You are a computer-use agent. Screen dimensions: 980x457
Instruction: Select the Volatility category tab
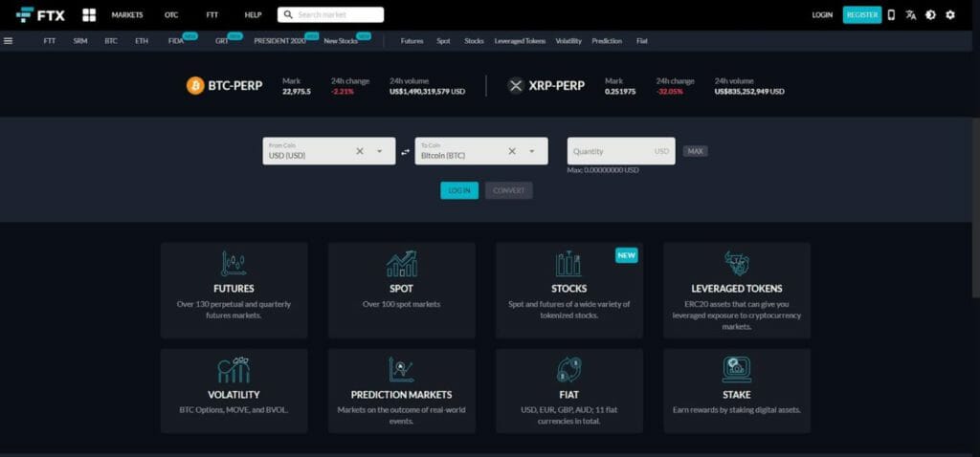pos(568,40)
